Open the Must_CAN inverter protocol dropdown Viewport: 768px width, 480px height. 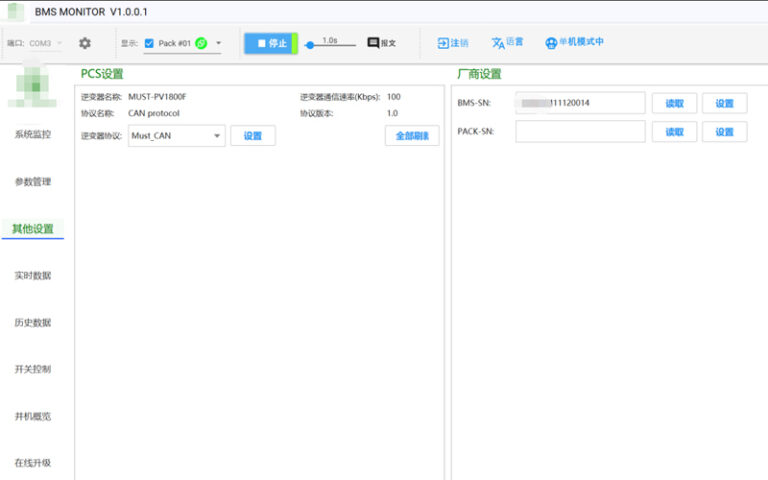point(176,136)
